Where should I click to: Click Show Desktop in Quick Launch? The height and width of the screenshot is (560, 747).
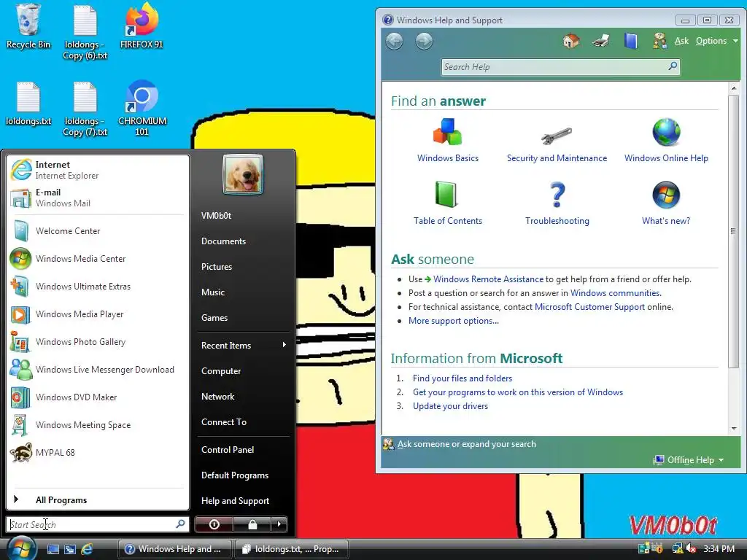point(53,549)
